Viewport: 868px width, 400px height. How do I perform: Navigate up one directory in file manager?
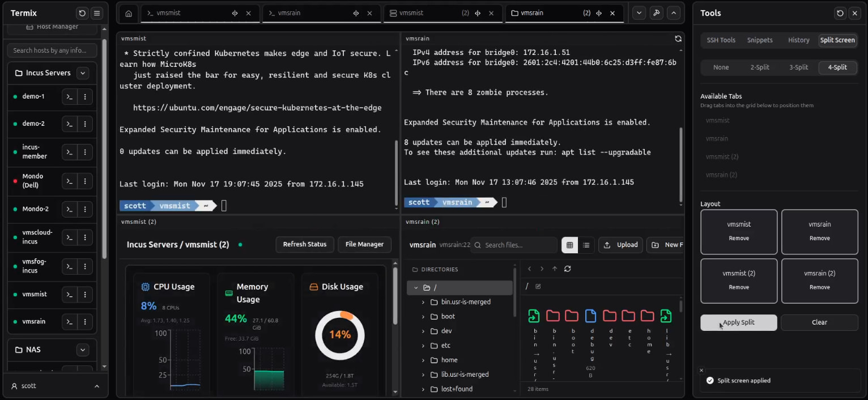tap(554, 269)
